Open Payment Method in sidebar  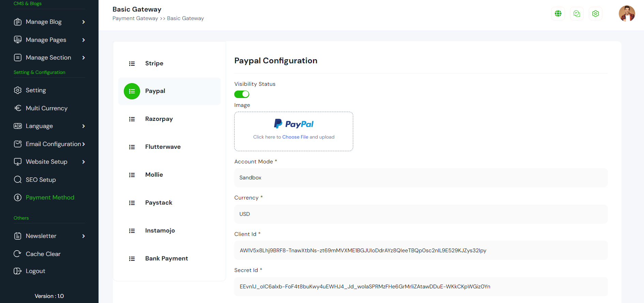(x=50, y=197)
